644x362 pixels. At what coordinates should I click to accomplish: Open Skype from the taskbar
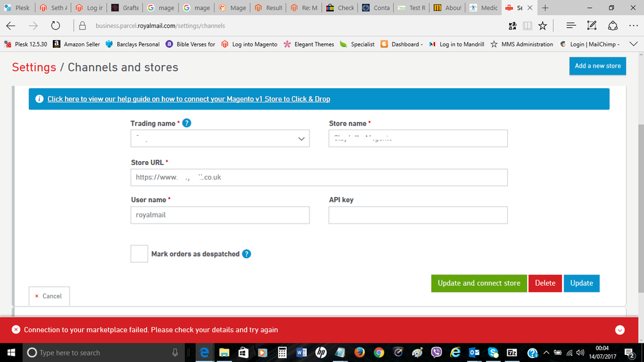pos(493,352)
